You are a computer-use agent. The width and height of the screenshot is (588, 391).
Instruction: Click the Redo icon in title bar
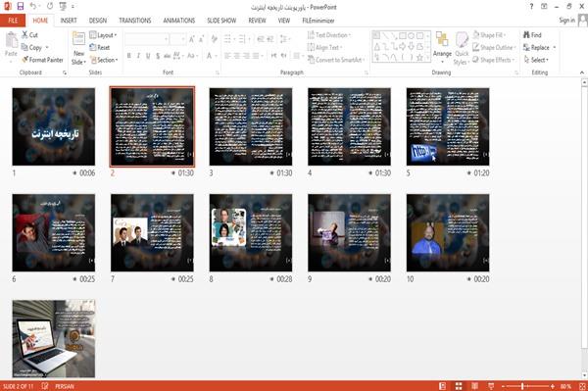pos(50,6)
